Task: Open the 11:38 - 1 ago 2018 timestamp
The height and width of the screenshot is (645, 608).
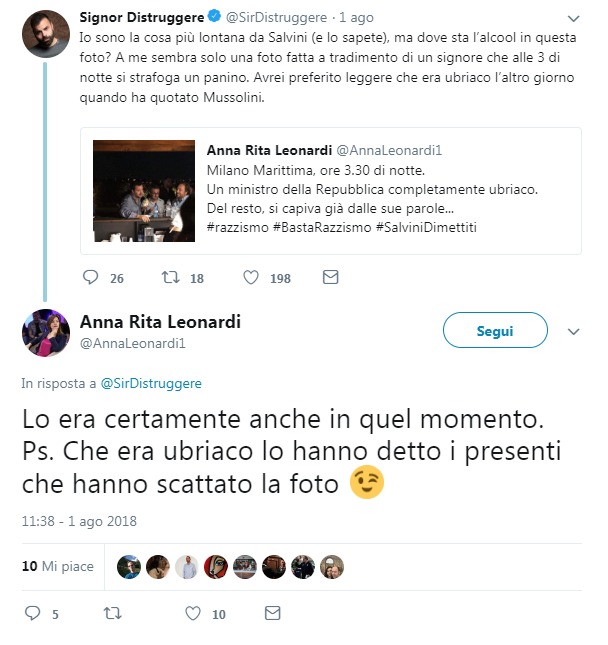Action: tap(79, 521)
